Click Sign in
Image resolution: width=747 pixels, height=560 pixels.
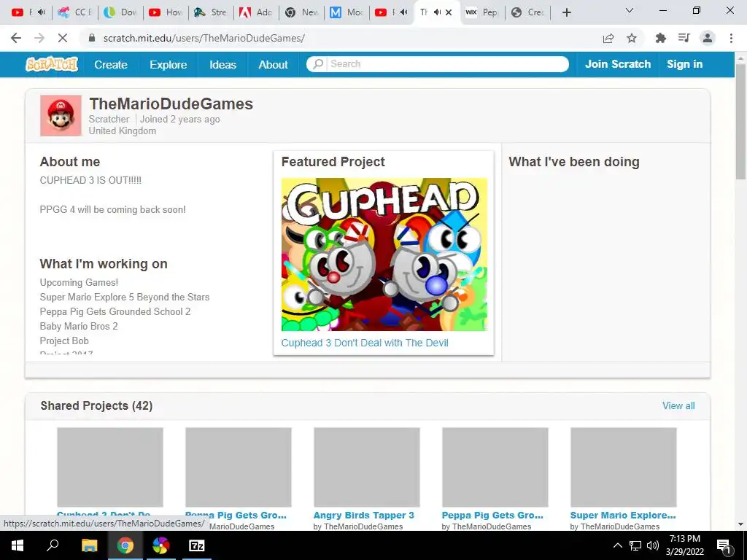(684, 64)
